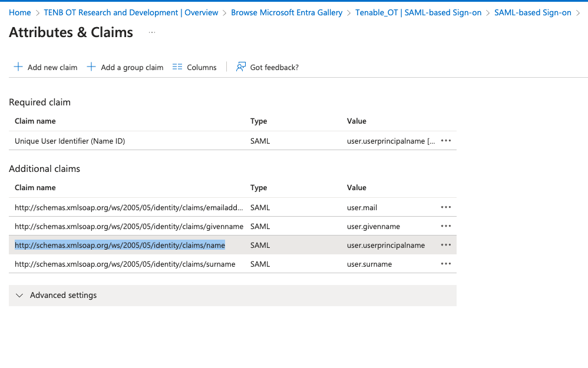Open the surname claim entry

click(x=125, y=264)
